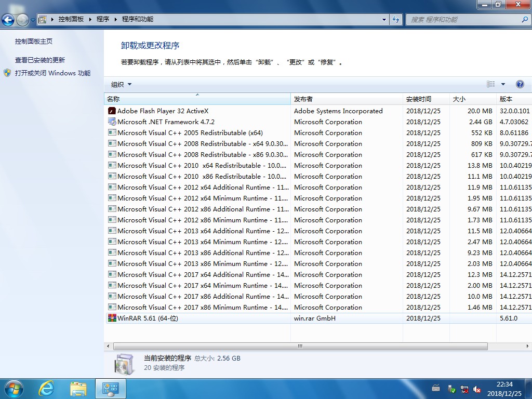Viewport: 532px width, 399px height.
Task: Expand the address bar history dropdown
Action: 384,19
